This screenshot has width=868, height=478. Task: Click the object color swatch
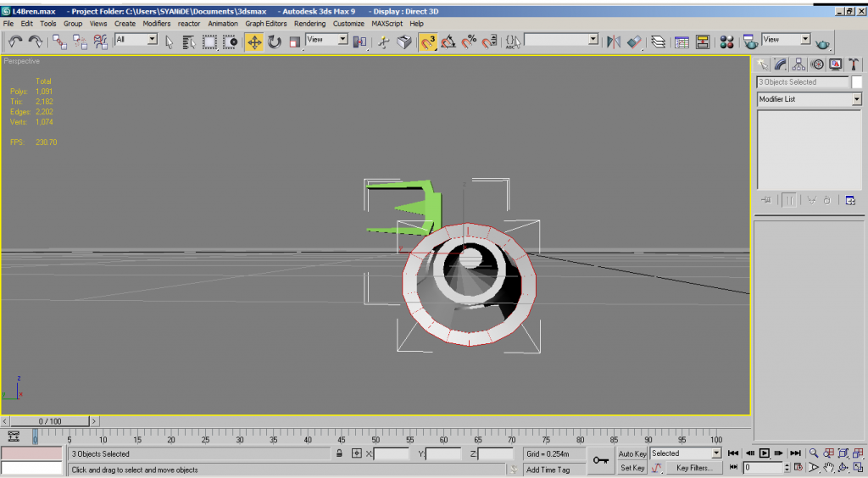pyautogui.click(x=857, y=82)
